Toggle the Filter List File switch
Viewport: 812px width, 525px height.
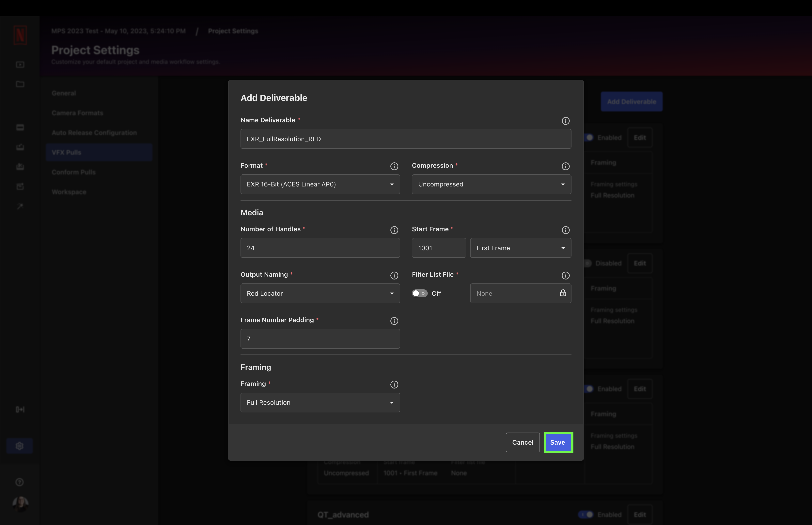click(x=419, y=293)
